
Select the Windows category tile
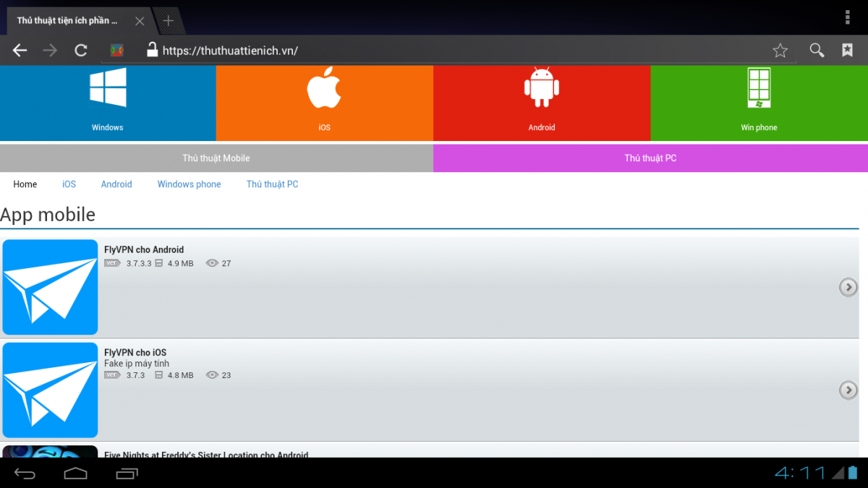tap(108, 103)
